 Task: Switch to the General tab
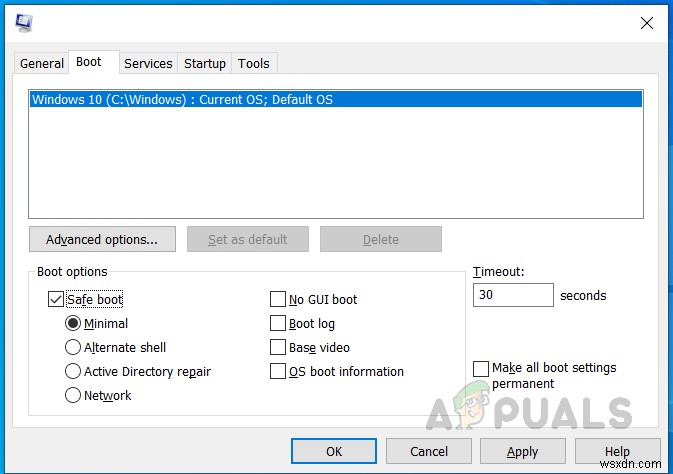coord(42,64)
